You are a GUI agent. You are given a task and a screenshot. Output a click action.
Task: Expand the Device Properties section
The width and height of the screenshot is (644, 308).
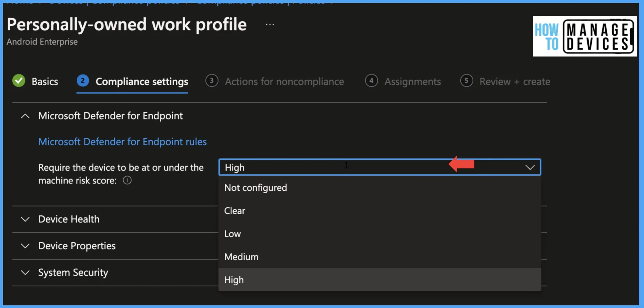pyautogui.click(x=25, y=246)
